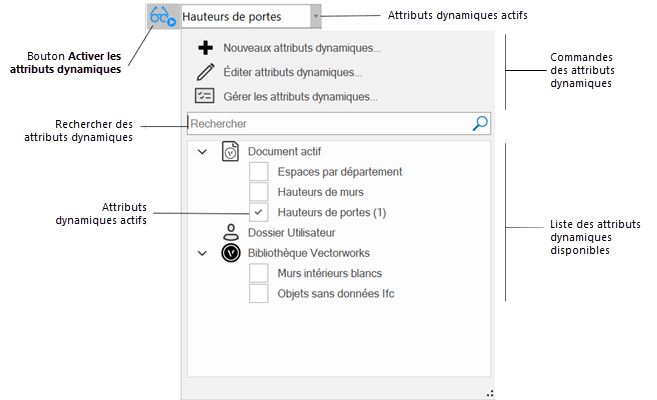Uncheck the Hauteurs de portes (1) checkbox
The image size is (657, 400).
[x=258, y=212]
